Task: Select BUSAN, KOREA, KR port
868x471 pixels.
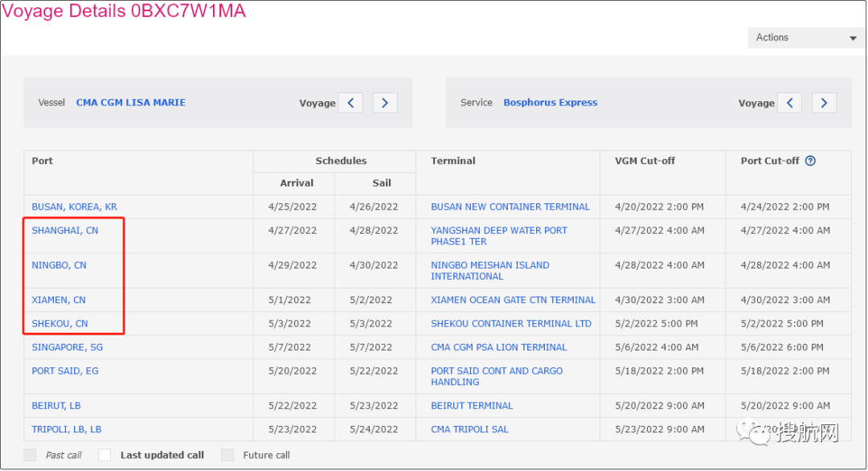Action: (74, 207)
